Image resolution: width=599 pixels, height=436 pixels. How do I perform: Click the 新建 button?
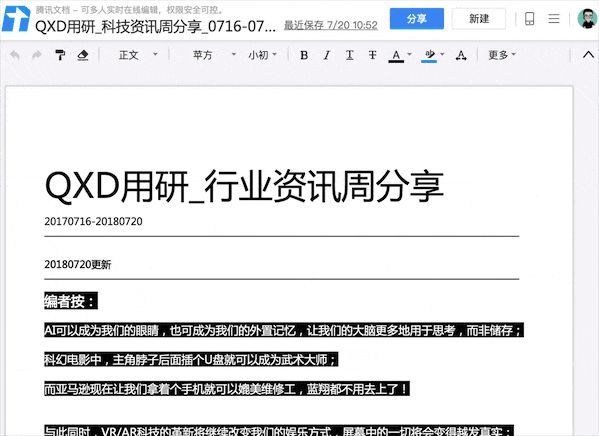click(x=479, y=19)
